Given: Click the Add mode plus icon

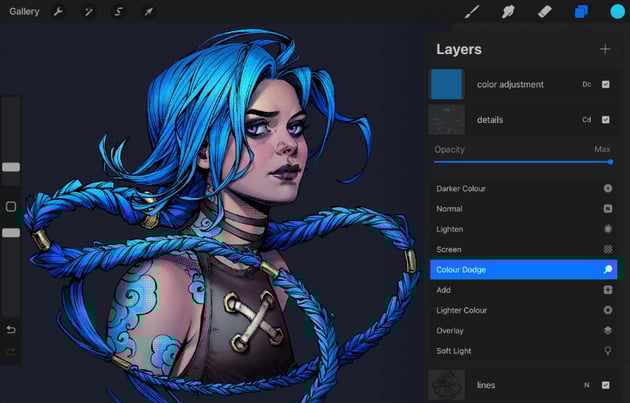Looking at the screenshot, I should (608, 290).
